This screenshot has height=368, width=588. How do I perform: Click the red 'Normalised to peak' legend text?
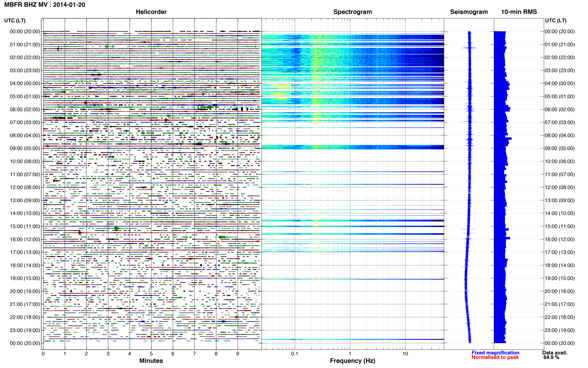coord(495,357)
